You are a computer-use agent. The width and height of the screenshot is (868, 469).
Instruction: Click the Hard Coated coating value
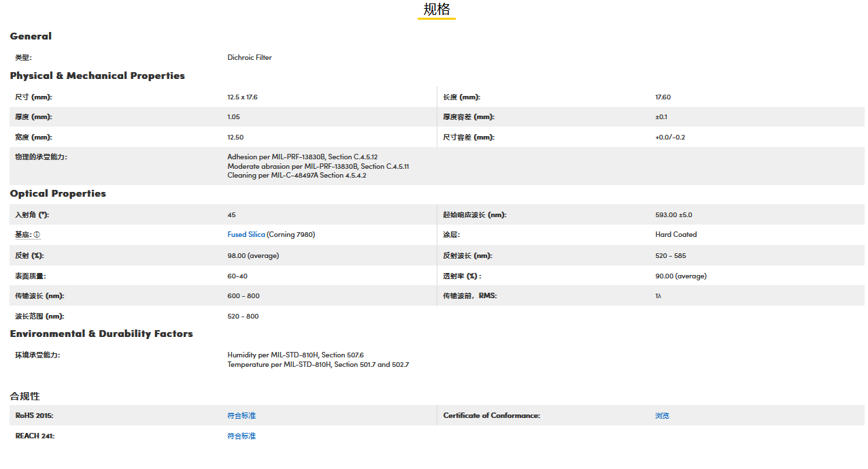675,235
